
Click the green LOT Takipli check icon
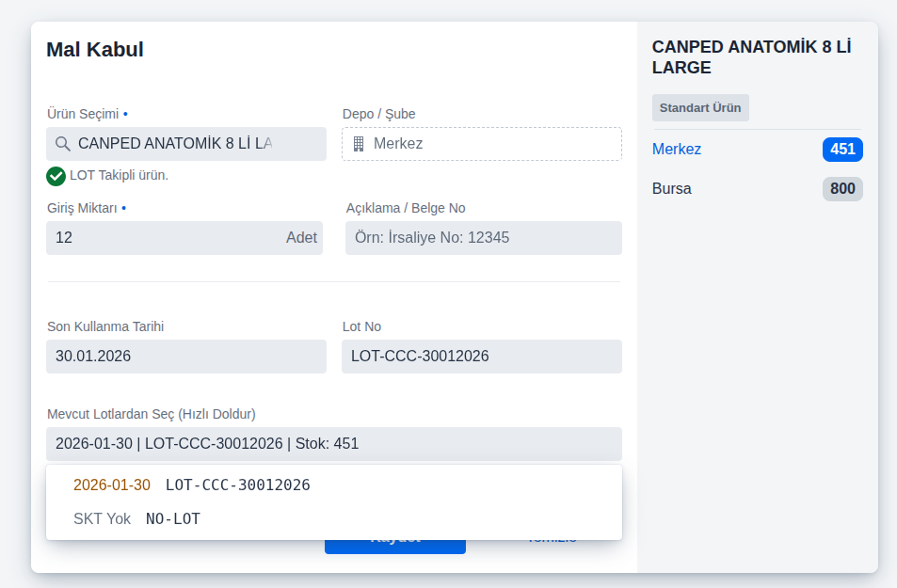[x=56, y=175]
